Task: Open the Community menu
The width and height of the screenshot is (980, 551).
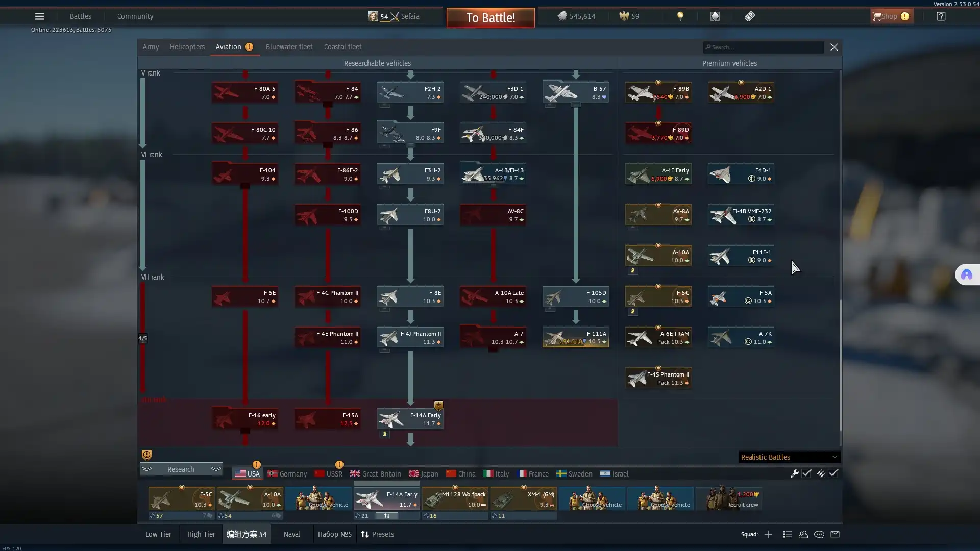Action: [135, 16]
